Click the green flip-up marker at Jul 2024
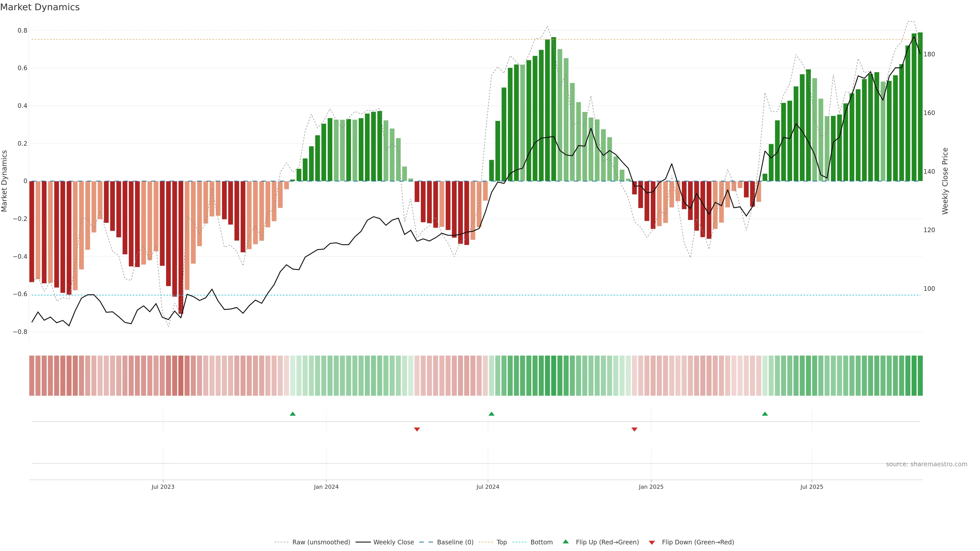The width and height of the screenshot is (980, 551). (492, 414)
